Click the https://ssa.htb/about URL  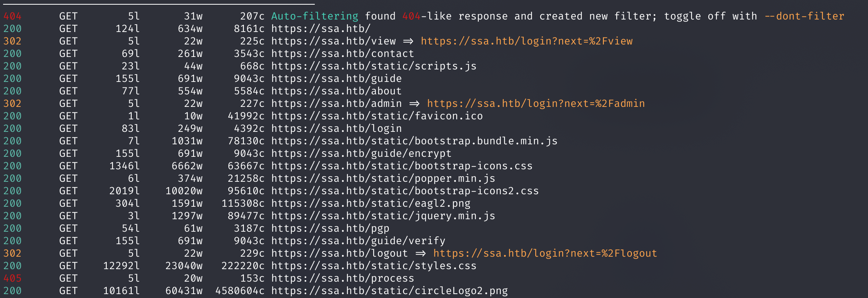click(x=337, y=91)
